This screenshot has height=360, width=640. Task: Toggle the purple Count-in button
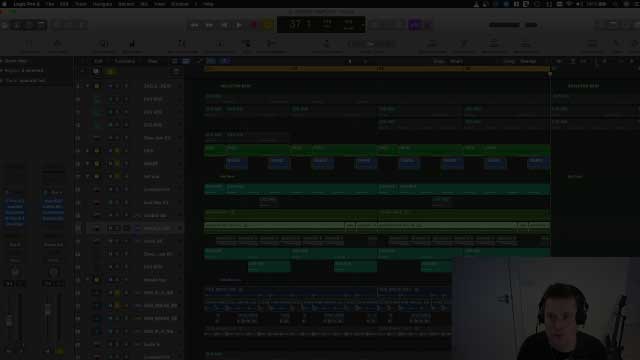pyautogui.click(x=415, y=25)
